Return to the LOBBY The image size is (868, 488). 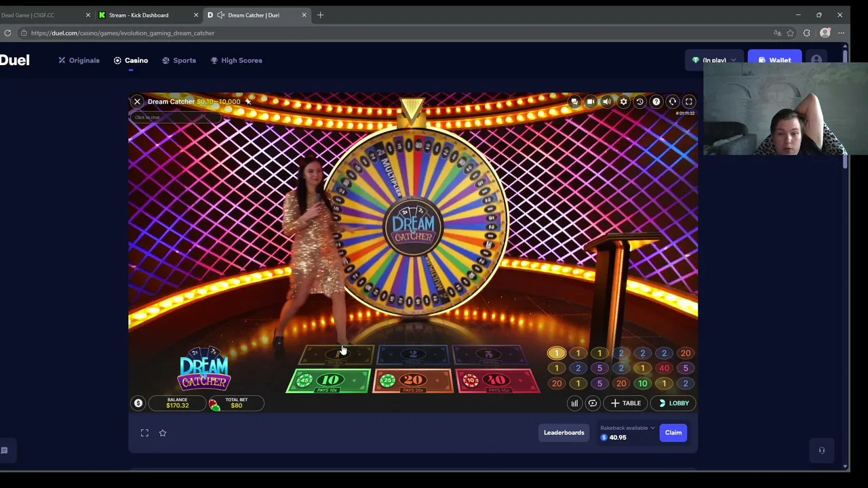pos(673,403)
